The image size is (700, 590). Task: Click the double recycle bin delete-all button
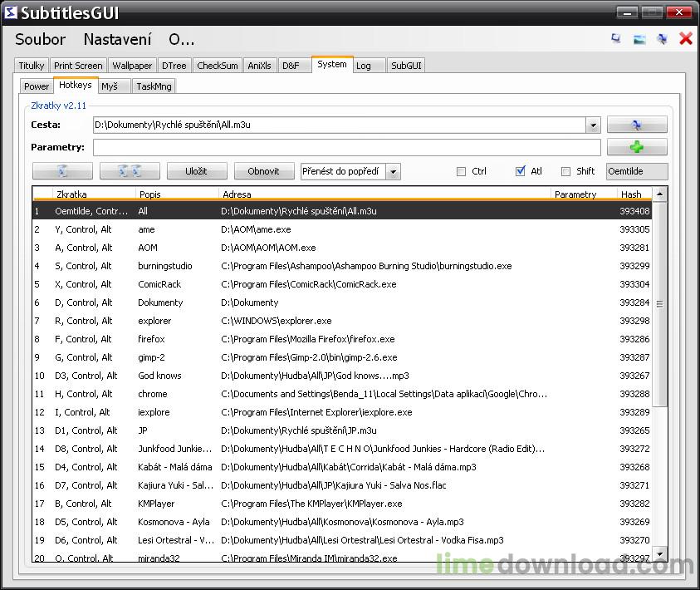(x=130, y=171)
